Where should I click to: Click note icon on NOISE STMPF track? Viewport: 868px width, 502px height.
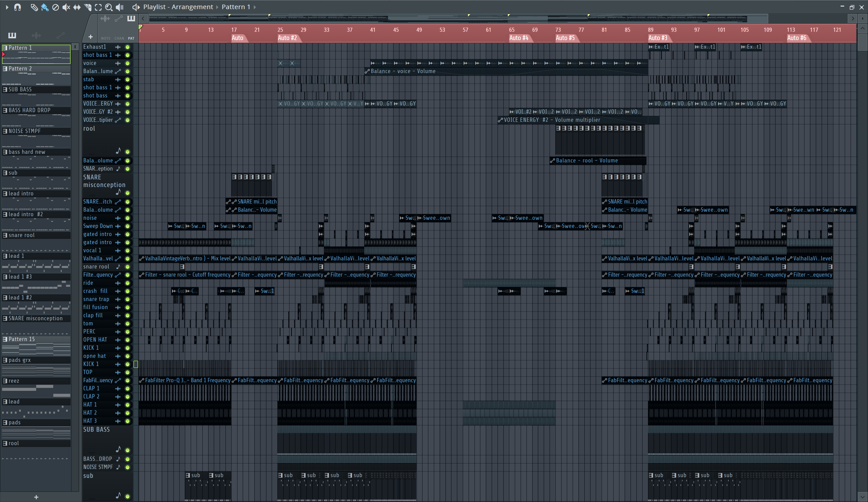[118, 467]
